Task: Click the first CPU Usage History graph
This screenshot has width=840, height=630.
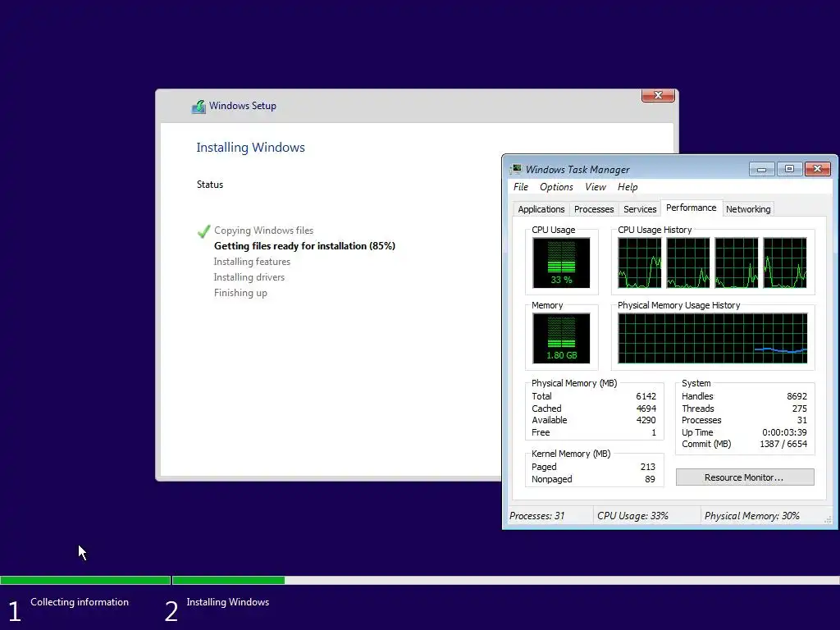Action: 640,263
